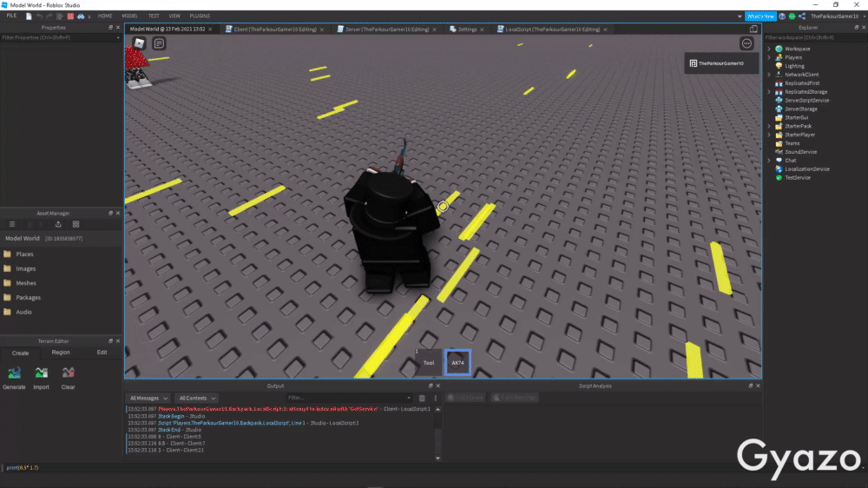Click the green chat bubble icon top right

click(x=792, y=16)
